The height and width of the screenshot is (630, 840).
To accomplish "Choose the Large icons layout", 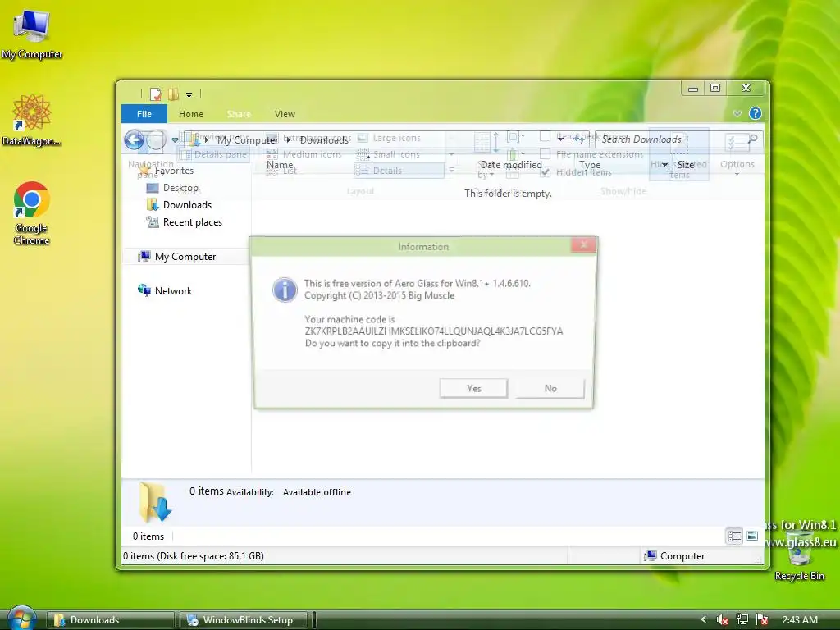I will [390, 138].
